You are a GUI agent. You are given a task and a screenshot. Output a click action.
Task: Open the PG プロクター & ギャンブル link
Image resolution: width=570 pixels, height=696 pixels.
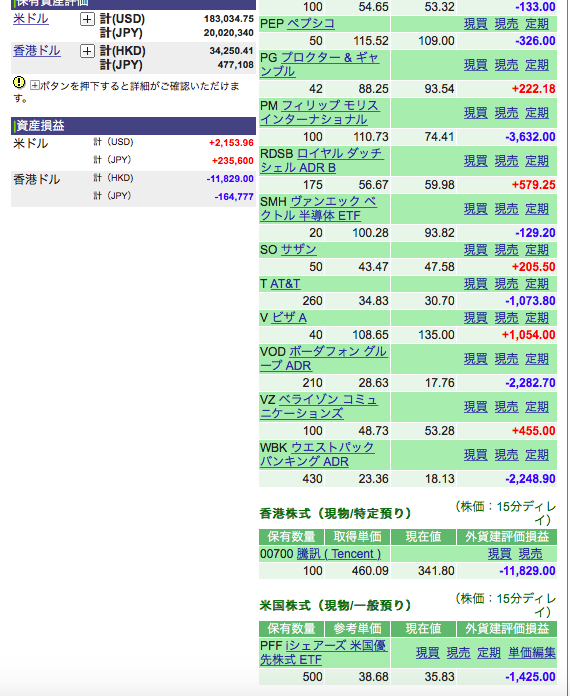[x=320, y=65]
